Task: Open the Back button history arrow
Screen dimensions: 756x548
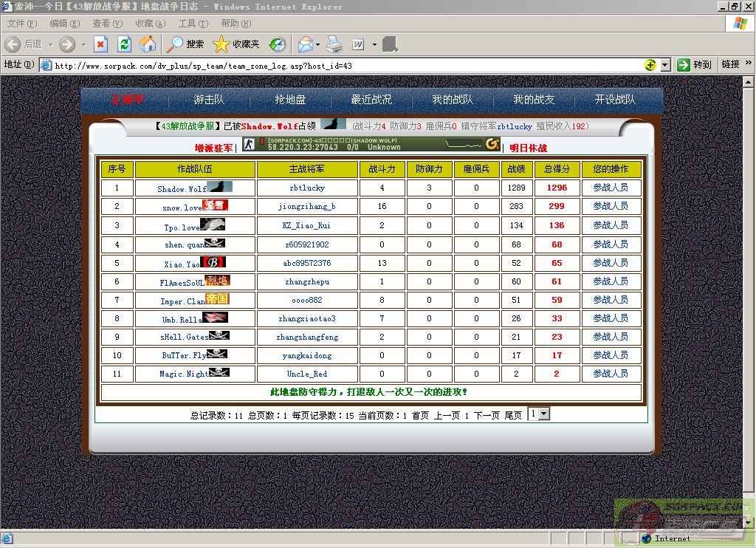Action: pos(50,44)
